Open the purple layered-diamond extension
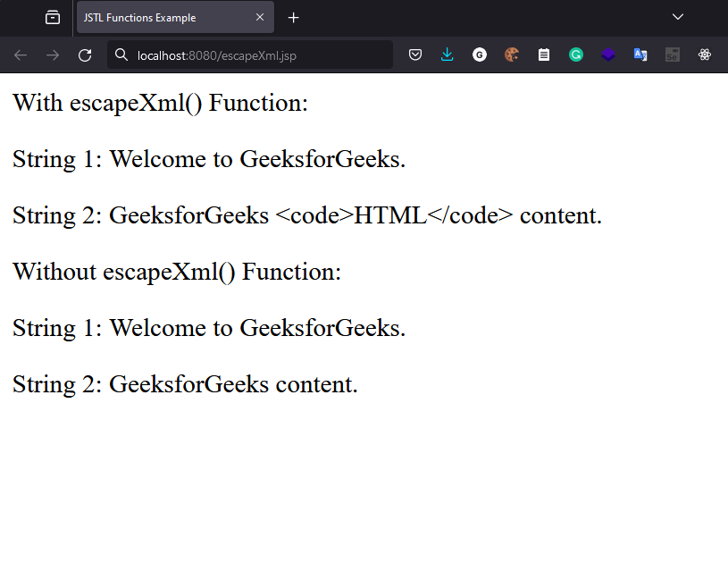728x563 pixels. [607, 55]
